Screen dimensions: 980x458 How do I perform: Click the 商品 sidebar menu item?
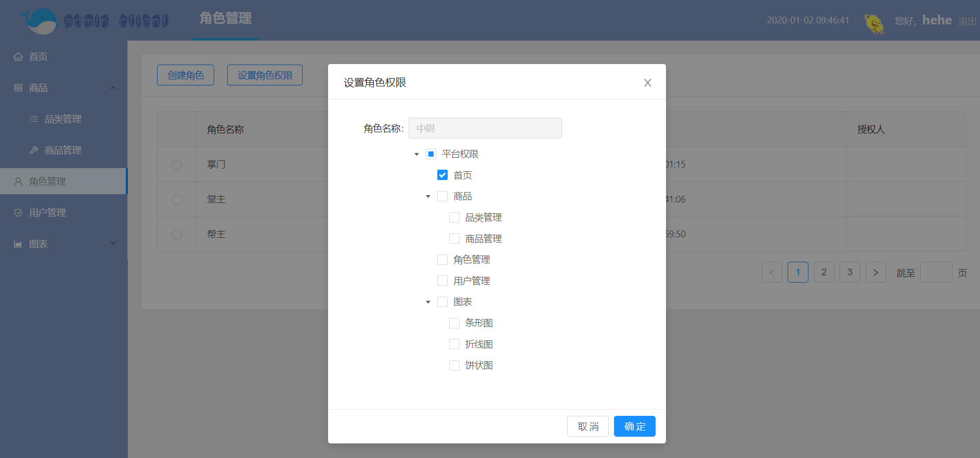[63, 87]
